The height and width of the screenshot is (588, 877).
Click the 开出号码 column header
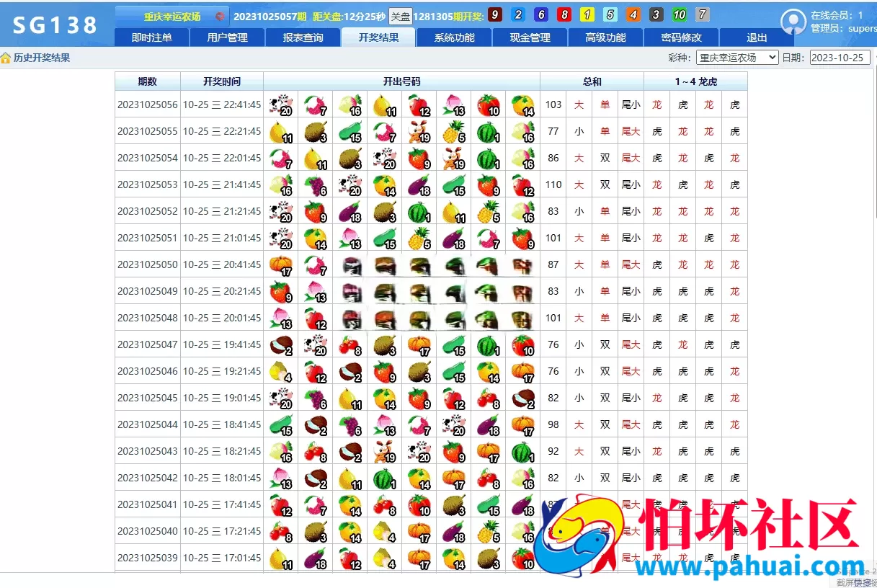point(401,81)
